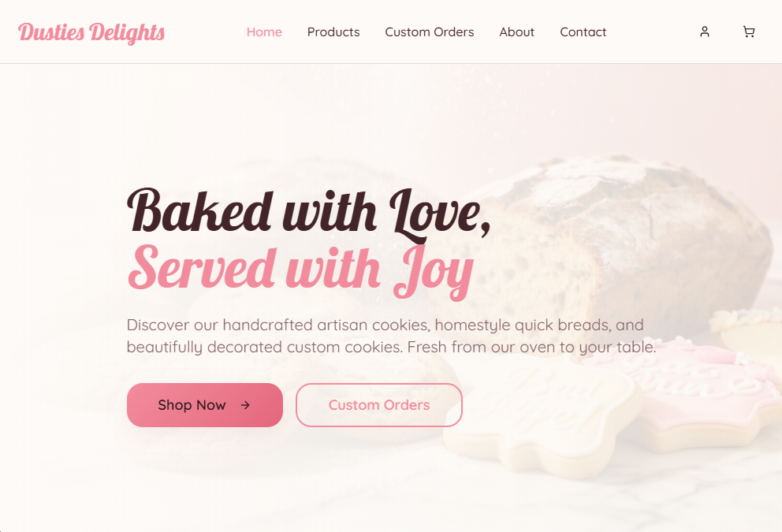782x532 pixels.
Task: Click the 'Fresh from our oven' sentence
Action: [531, 347]
